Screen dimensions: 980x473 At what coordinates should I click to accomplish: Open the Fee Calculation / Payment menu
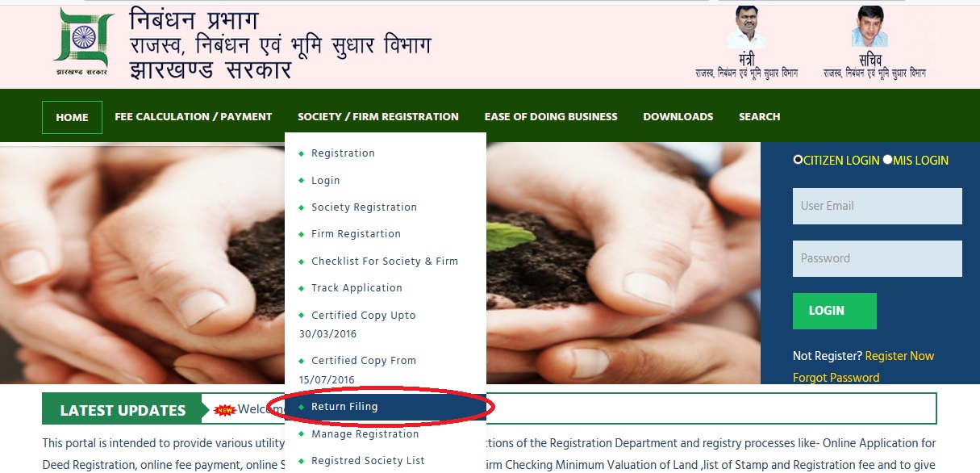(194, 117)
